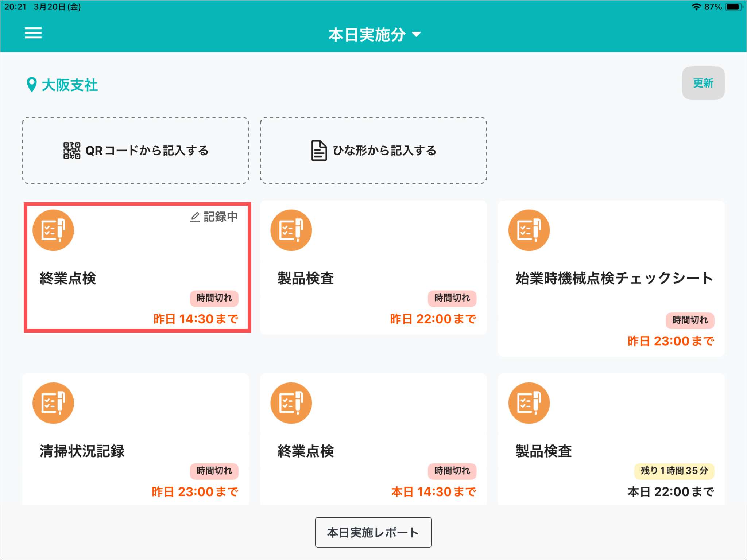The height and width of the screenshot is (560, 747).
Task: Tap the 本日実施分 header title
Action: (367, 35)
